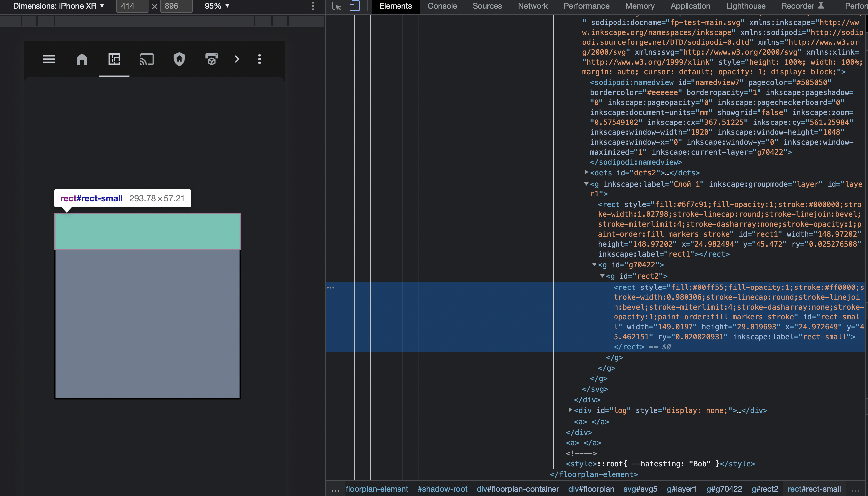Click the green rect-small rectangle
Screen dimensions: 868x496
tap(147, 232)
